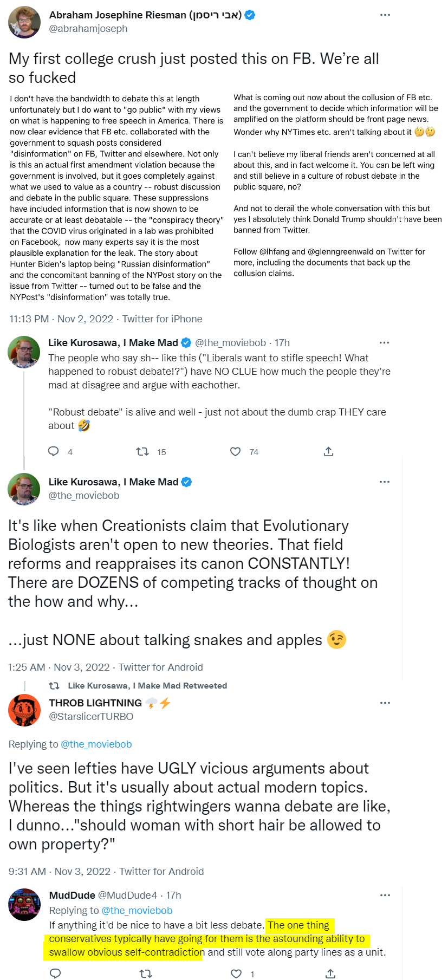448x980 pixels.
Task: Share MovieBob's "Robust debate" tweet
Action: [328, 451]
